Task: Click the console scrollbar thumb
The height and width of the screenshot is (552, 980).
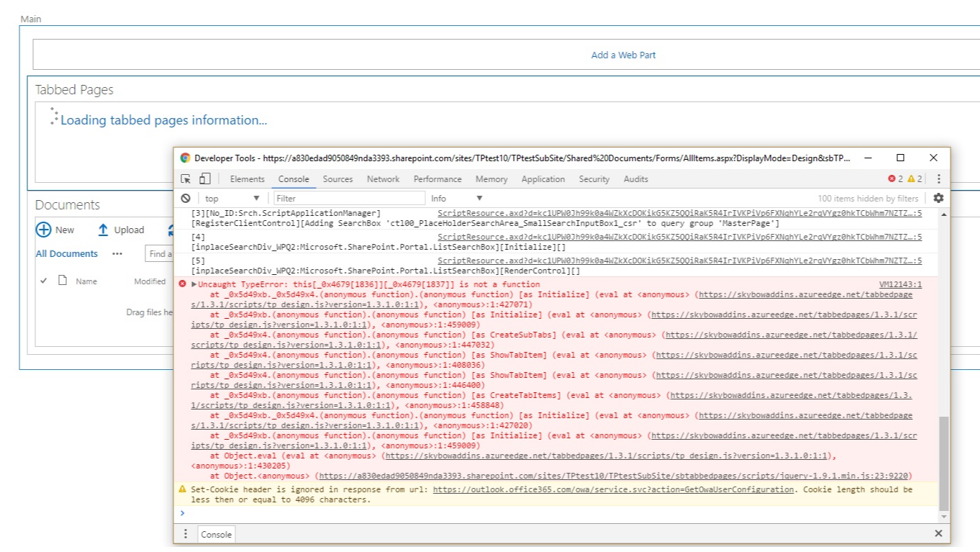Action: (943, 462)
